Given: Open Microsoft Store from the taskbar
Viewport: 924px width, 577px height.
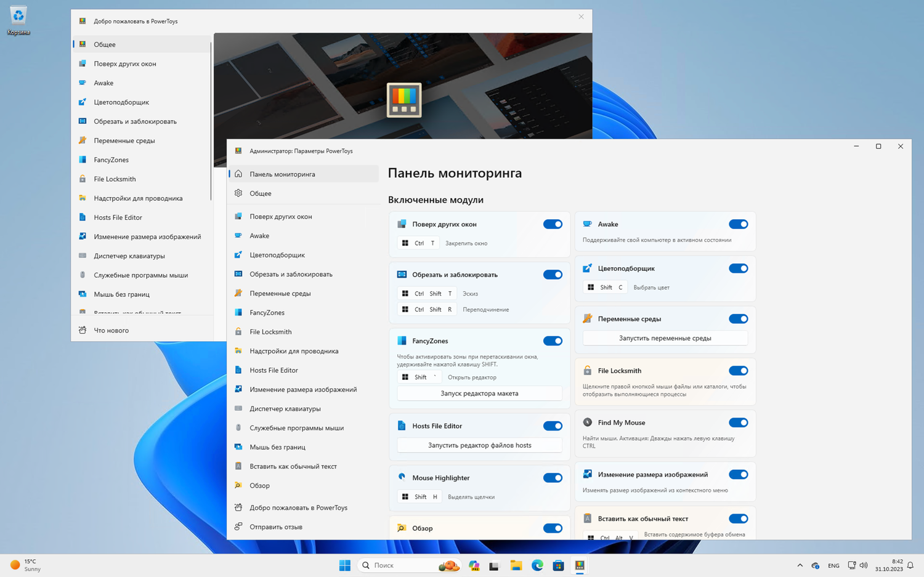Looking at the screenshot, I should click(558, 565).
